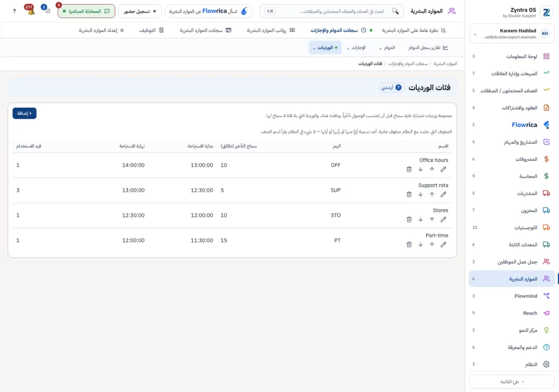Switch to إعداد الموارد البشرية tab
Screen dimensions: 559x392
tap(101, 30)
